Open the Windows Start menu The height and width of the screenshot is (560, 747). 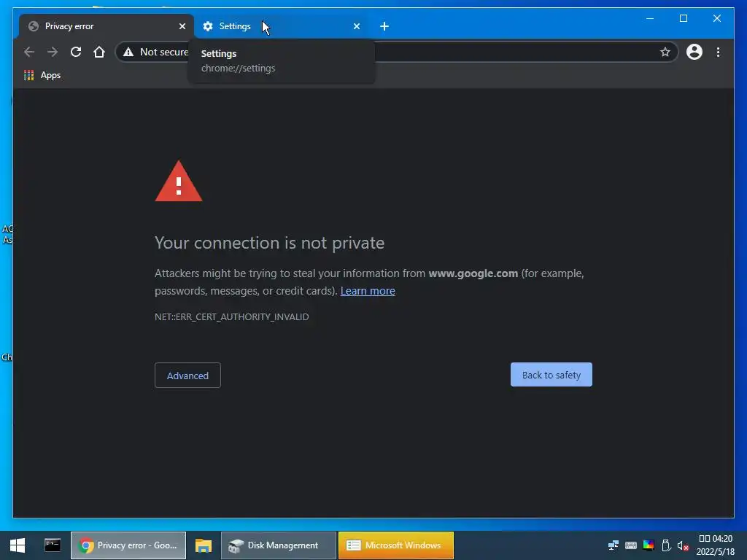click(18, 545)
